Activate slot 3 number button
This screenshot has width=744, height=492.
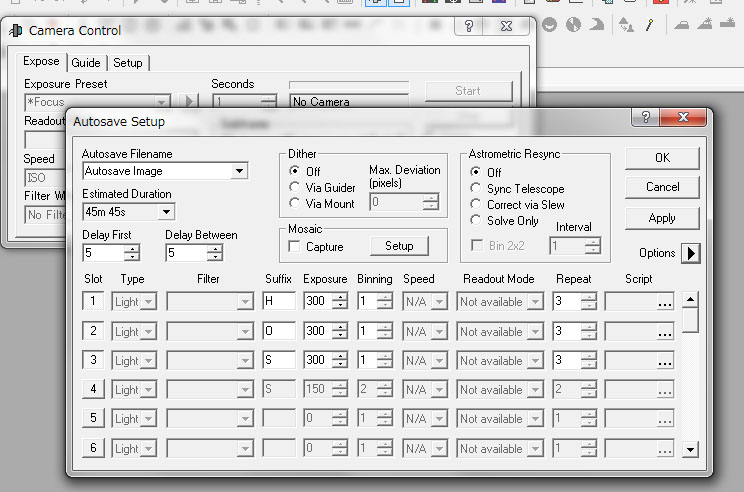(93, 360)
